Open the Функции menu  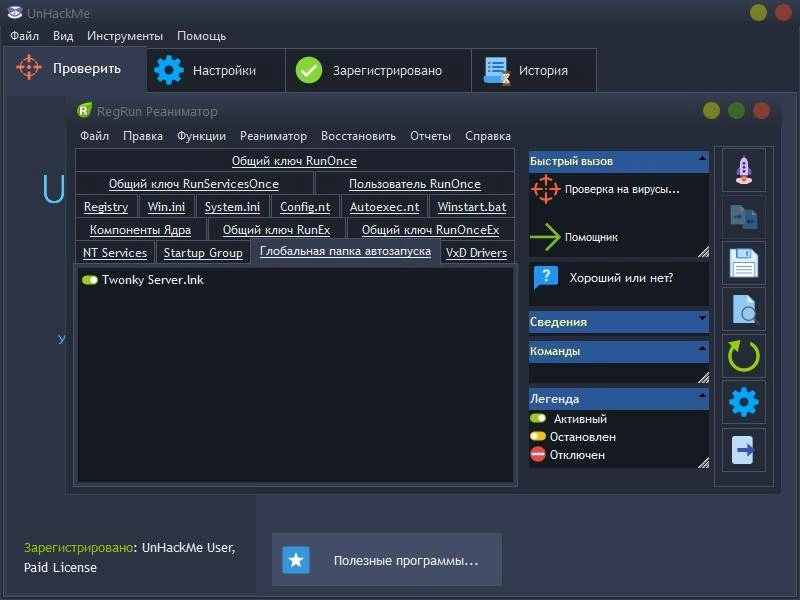(x=201, y=136)
